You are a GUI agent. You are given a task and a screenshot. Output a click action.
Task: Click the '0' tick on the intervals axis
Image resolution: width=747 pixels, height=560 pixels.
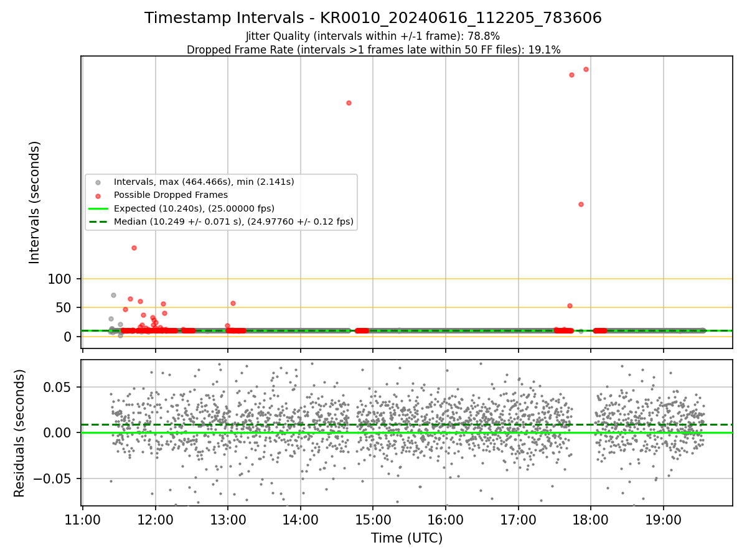69,337
